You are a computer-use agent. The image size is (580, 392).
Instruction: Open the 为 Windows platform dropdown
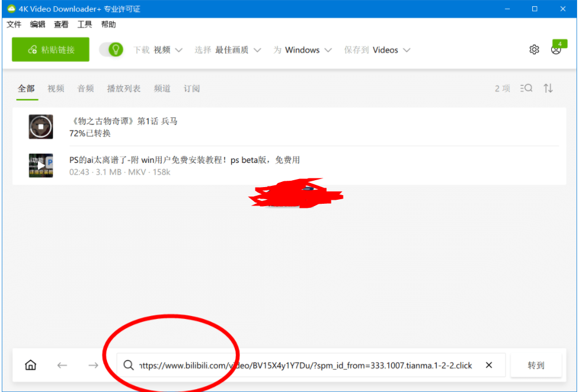coord(303,50)
